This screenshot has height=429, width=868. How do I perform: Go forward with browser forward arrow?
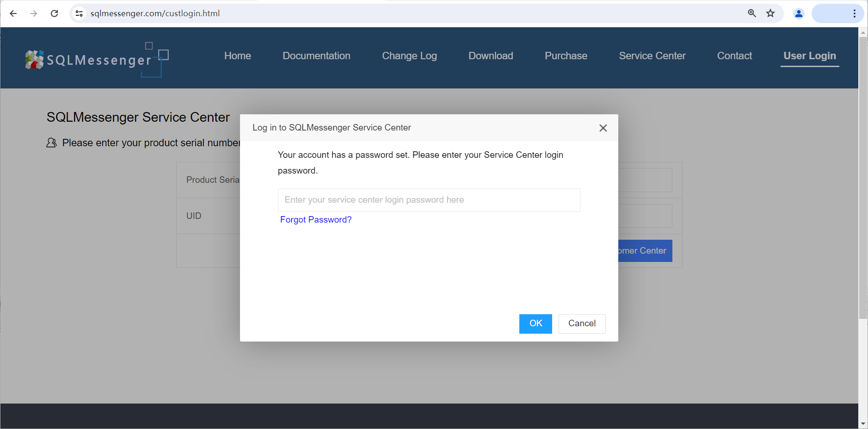click(x=34, y=13)
